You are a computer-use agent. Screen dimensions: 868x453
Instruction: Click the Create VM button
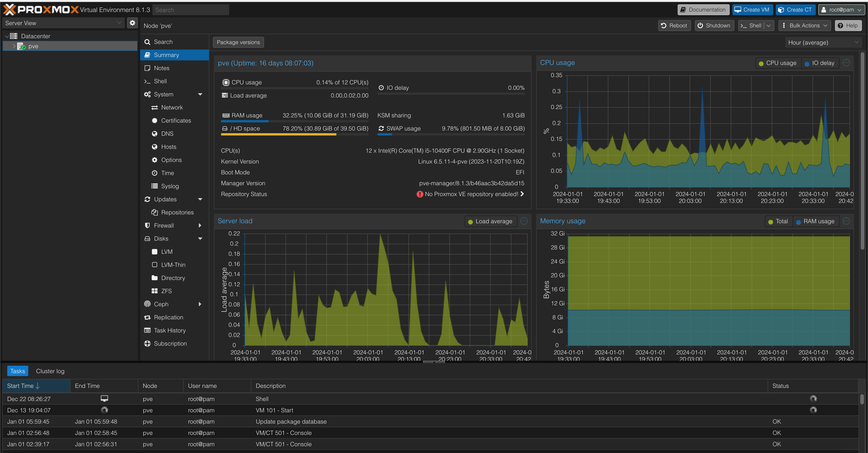click(752, 10)
